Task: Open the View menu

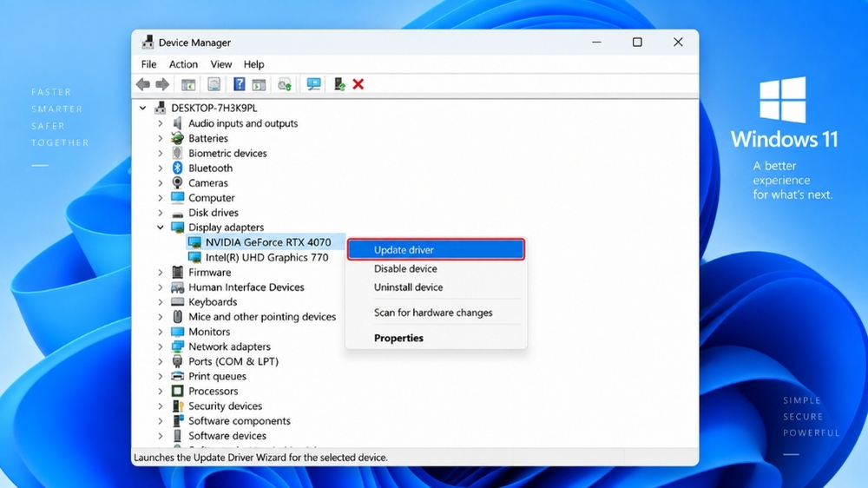Action: point(220,64)
